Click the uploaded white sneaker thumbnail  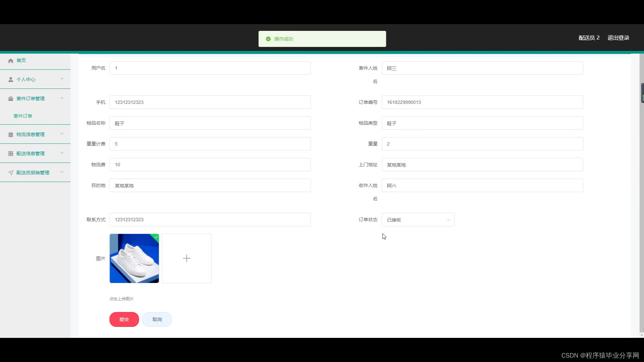tap(134, 258)
